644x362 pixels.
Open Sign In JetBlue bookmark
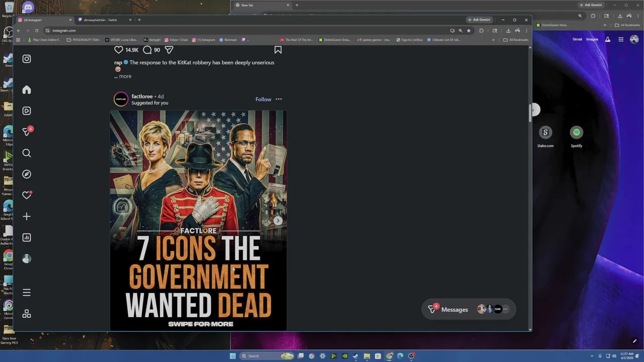pos(410,40)
